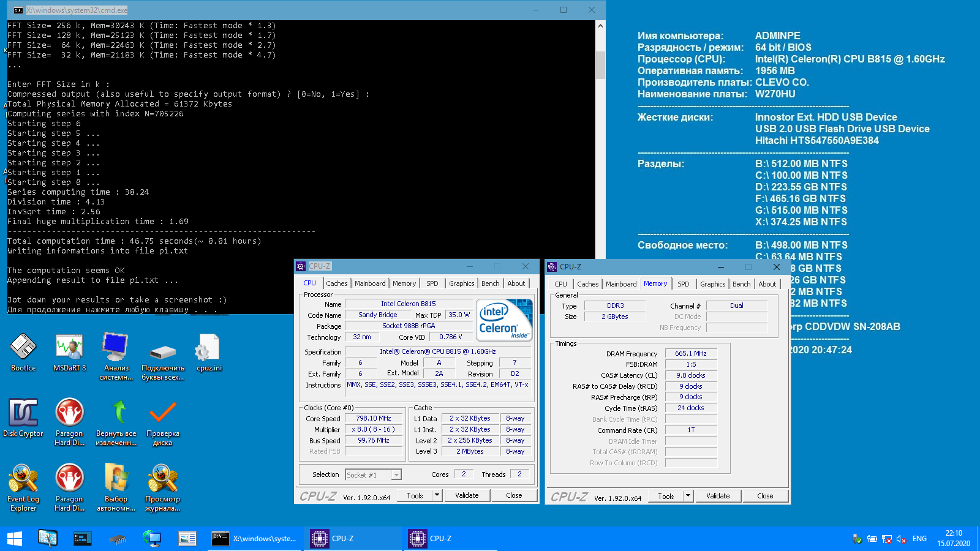
Task: Open the document viewer icon on the taskbar
Action: click(187, 539)
